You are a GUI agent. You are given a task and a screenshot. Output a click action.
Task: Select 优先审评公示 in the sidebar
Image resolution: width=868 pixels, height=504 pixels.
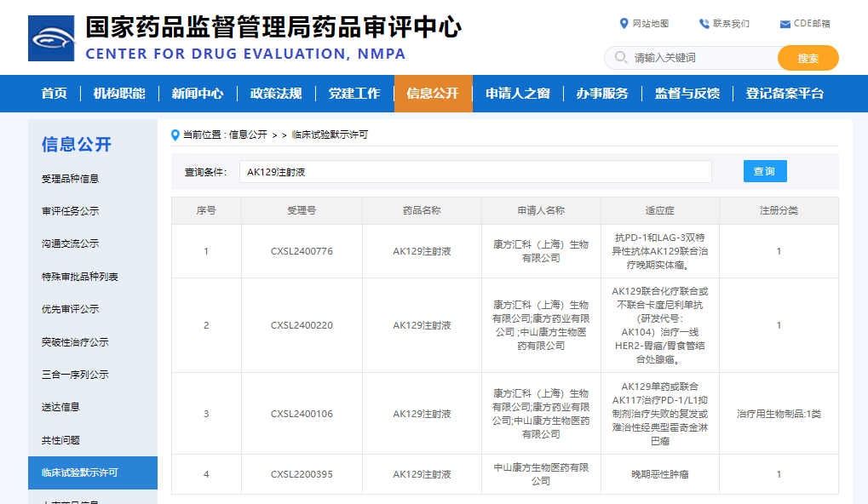coord(70,308)
